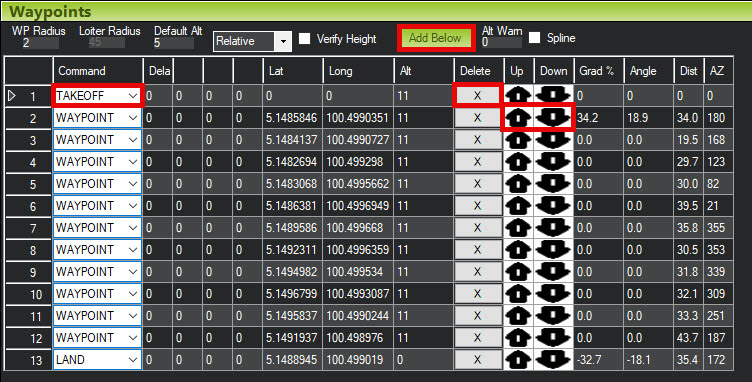Move waypoint row 10 up
Viewport: 752px width, 382px height.
(x=518, y=293)
